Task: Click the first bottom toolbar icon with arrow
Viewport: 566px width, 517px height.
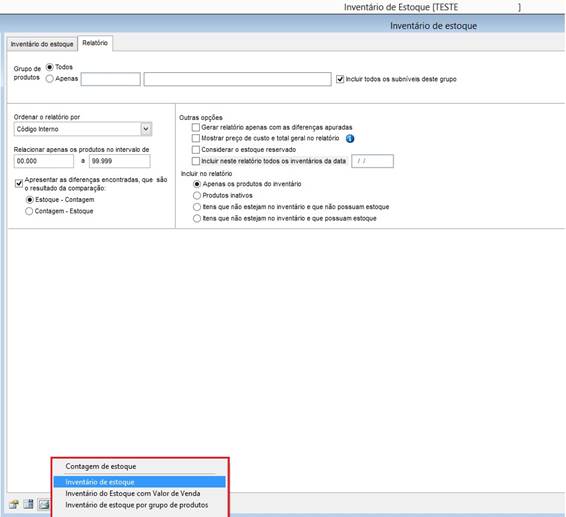Action: click(14, 504)
